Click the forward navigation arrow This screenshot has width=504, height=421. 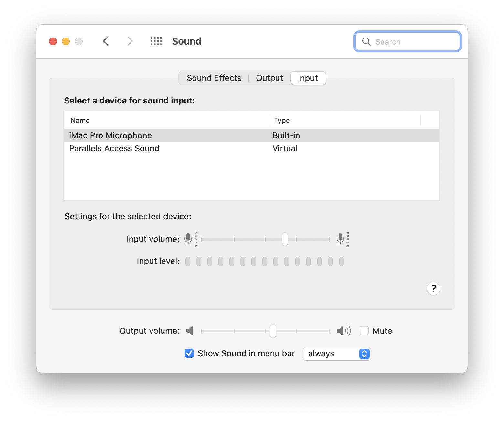[x=130, y=41]
